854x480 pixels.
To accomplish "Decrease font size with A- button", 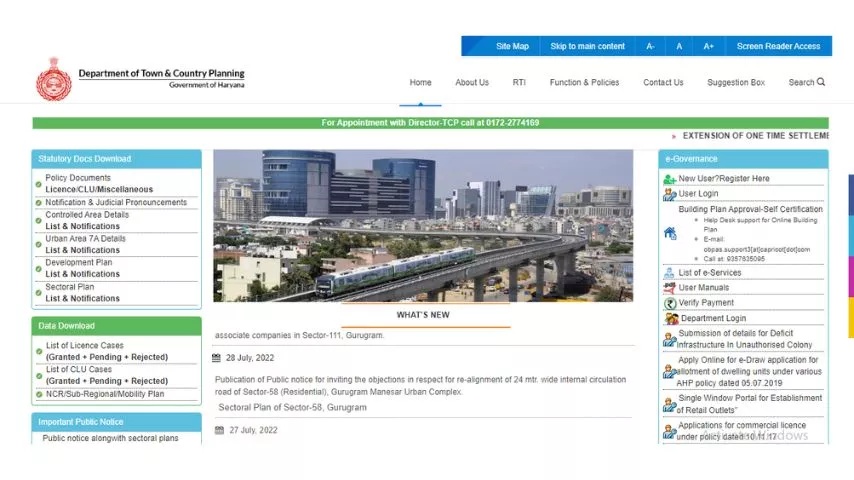I will tap(651, 46).
